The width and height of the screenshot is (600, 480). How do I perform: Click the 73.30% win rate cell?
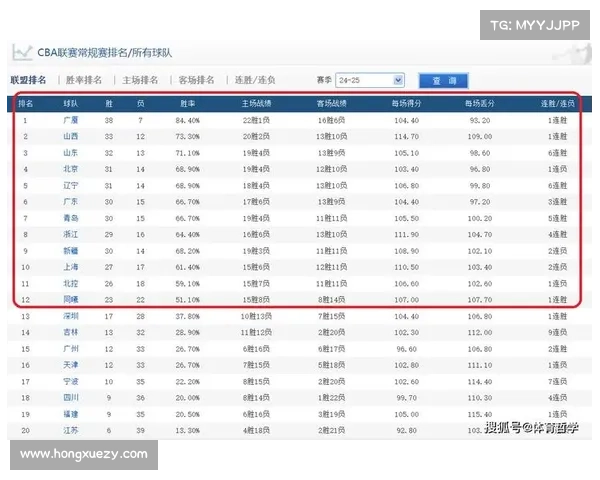click(188, 136)
